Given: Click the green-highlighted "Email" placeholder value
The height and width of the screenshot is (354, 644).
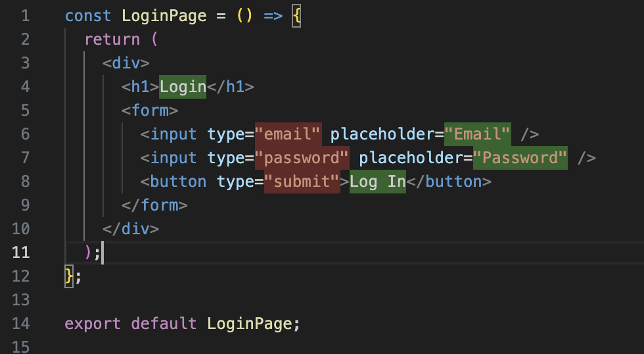Looking at the screenshot, I should [478, 134].
